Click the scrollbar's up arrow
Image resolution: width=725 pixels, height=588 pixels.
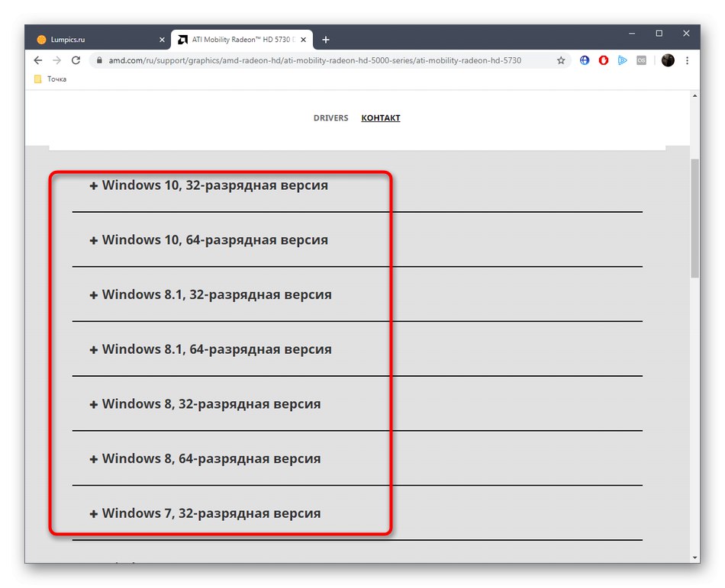[695, 95]
